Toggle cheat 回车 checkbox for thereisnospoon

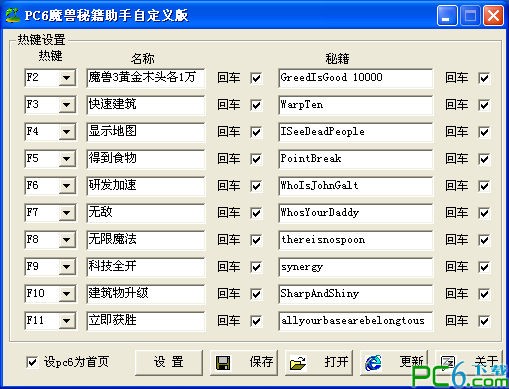[484, 240]
